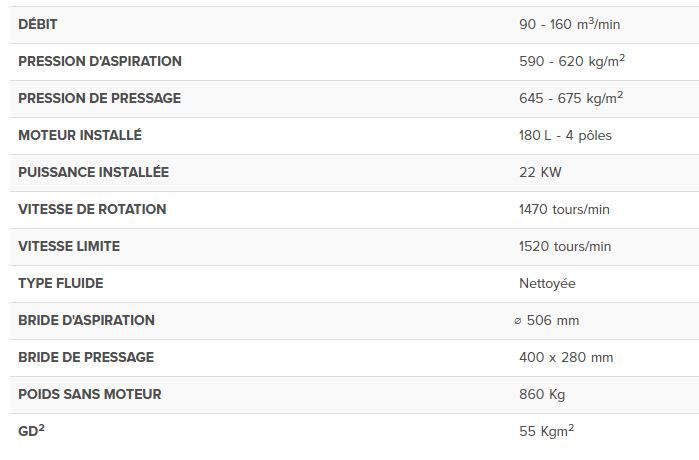This screenshot has height=460, width=699.
Task: Click the VITESSE DE ROTATION label
Action: (x=92, y=209)
